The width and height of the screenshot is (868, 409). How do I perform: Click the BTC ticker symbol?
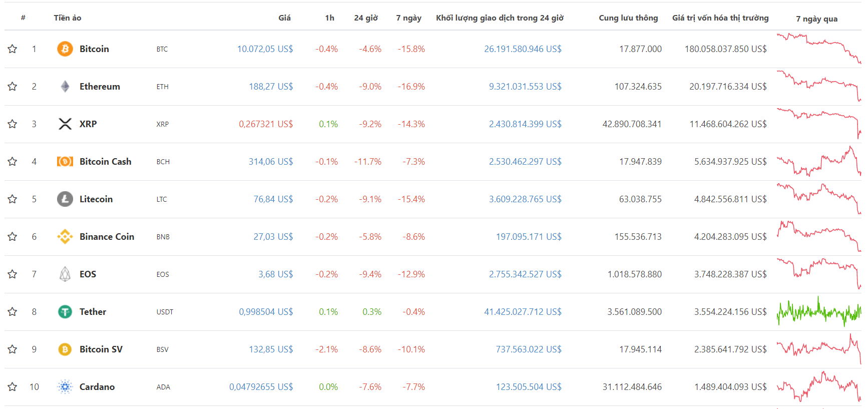click(162, 49)
